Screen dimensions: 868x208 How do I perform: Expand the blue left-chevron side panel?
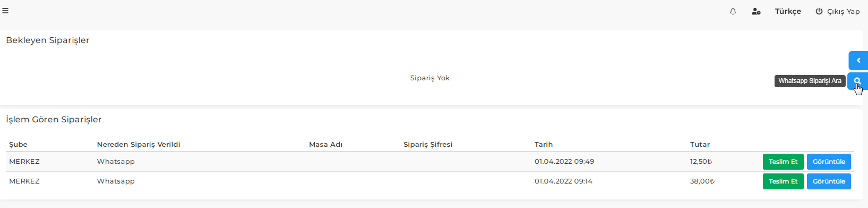click(x=858, y=60)
